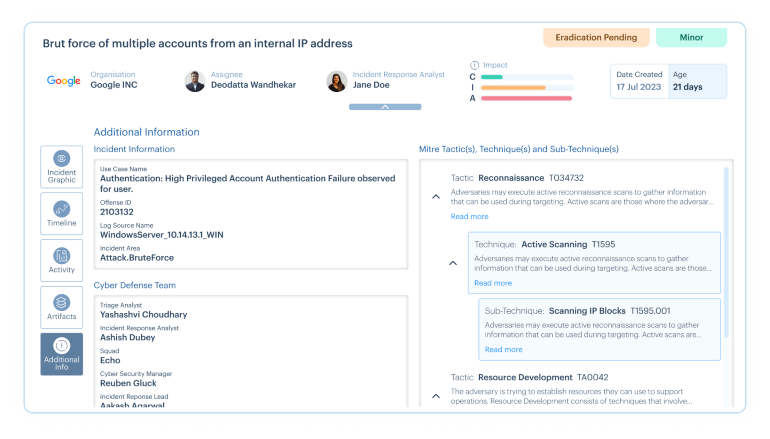The width and height of the screenshot is (770, 439).
Task: Click the Eradication Pending status badge
Action: pos(596,37)
